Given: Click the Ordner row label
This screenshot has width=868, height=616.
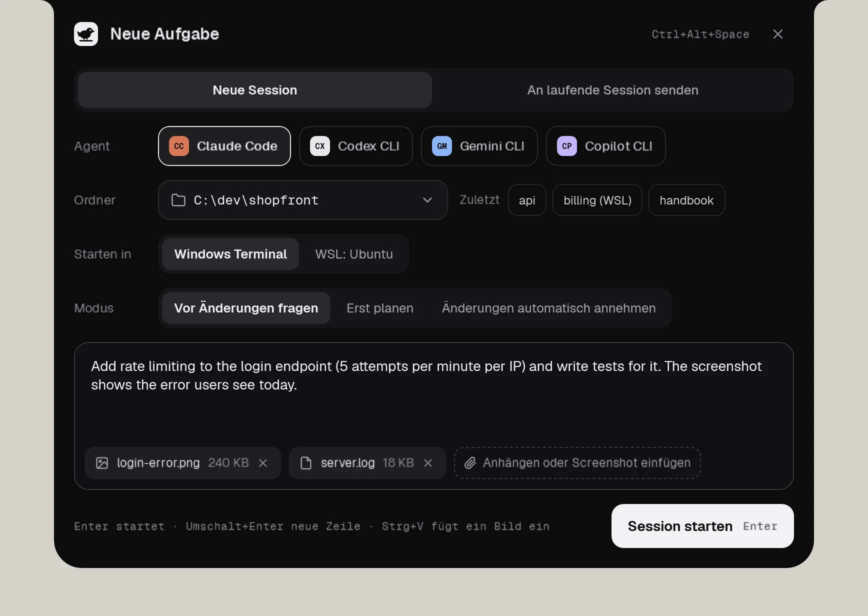Looking at the screenshot, I should [94, 200].
